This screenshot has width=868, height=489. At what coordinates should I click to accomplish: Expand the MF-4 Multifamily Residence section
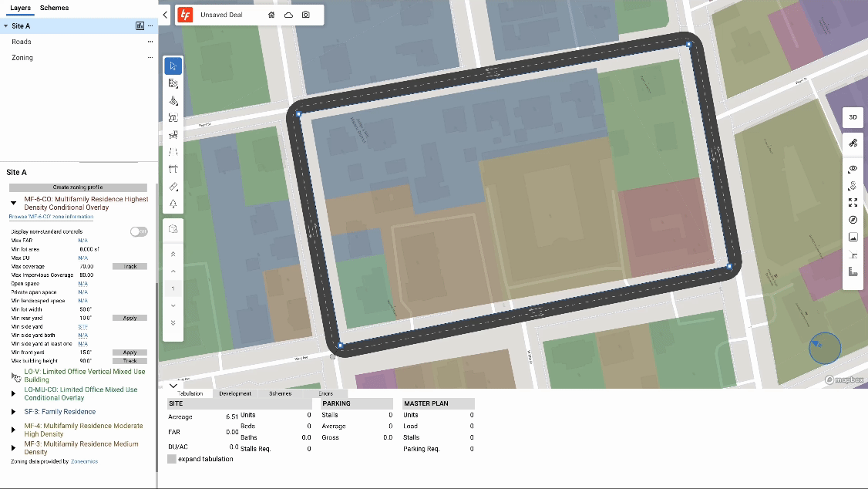coord(13,427)
